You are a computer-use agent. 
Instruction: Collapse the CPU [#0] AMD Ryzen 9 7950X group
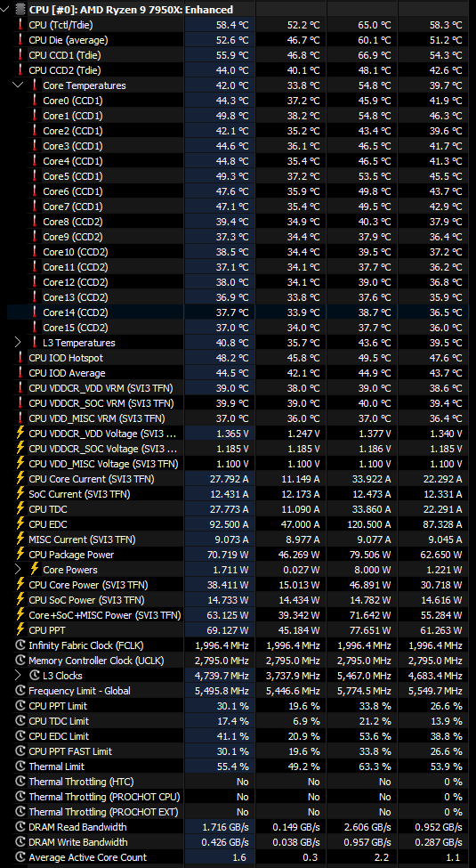click(x=6, y=10)
